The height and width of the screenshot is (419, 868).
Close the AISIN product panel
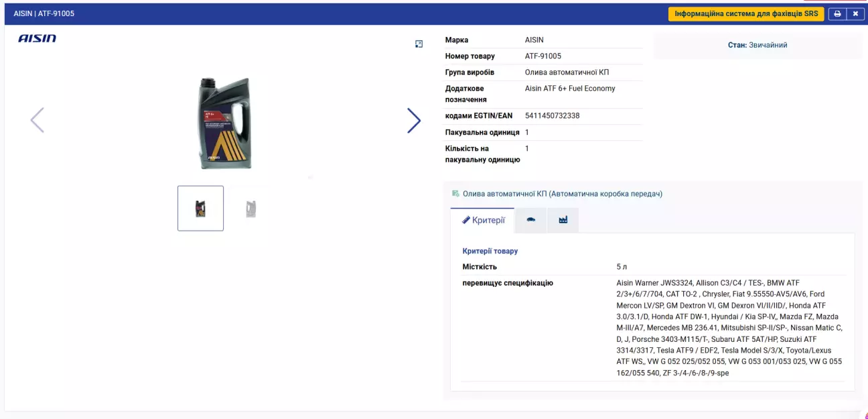point(855,14)
